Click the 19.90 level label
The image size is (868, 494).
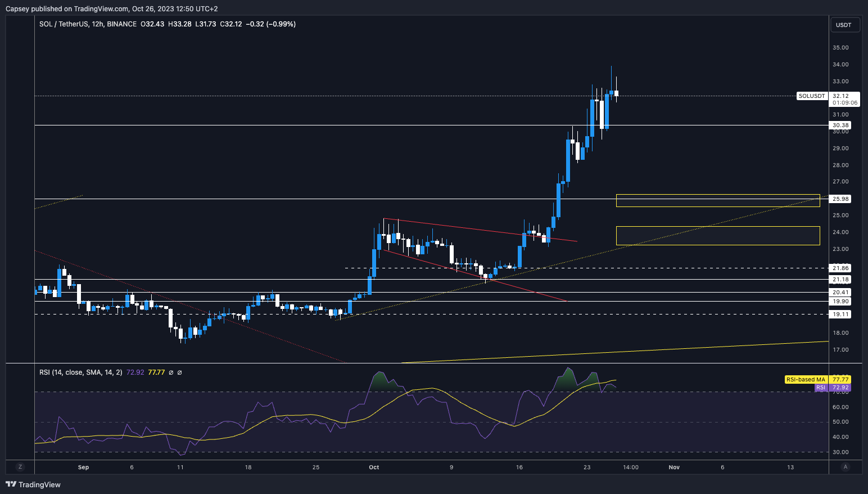(x=840, y=302)
